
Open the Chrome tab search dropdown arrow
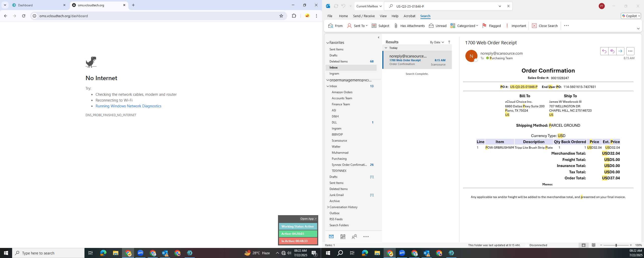(5, 5)
